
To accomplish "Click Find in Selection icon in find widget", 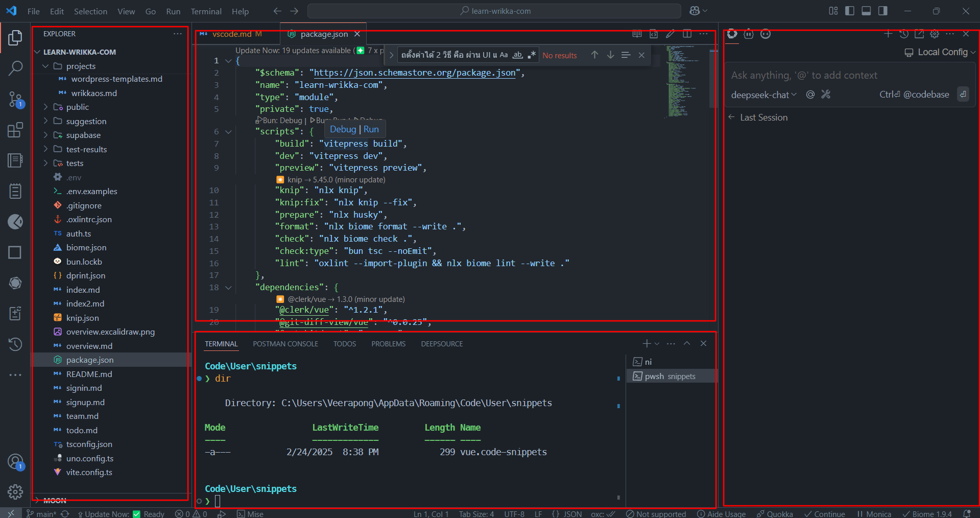I will click(626, 55).
